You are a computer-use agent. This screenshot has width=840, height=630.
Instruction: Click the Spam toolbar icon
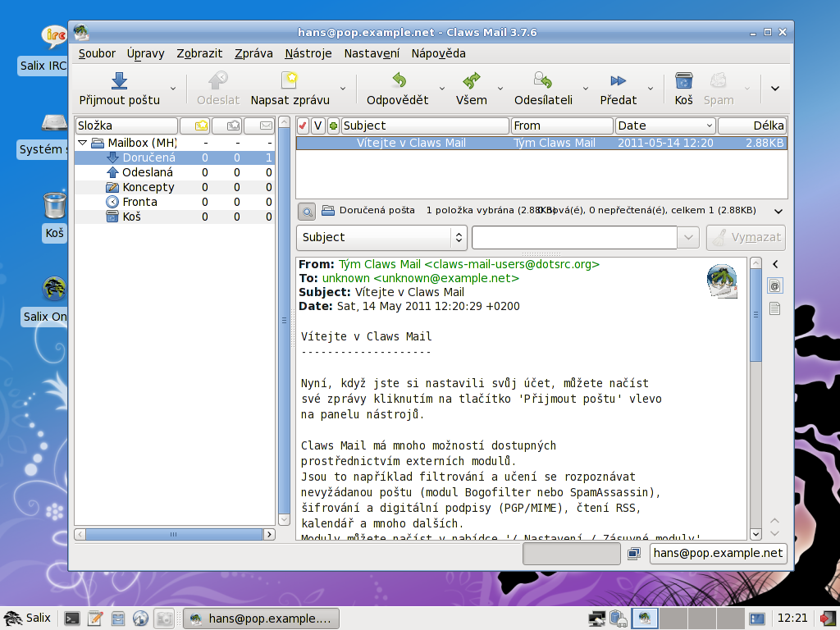[x=718, y=80]
